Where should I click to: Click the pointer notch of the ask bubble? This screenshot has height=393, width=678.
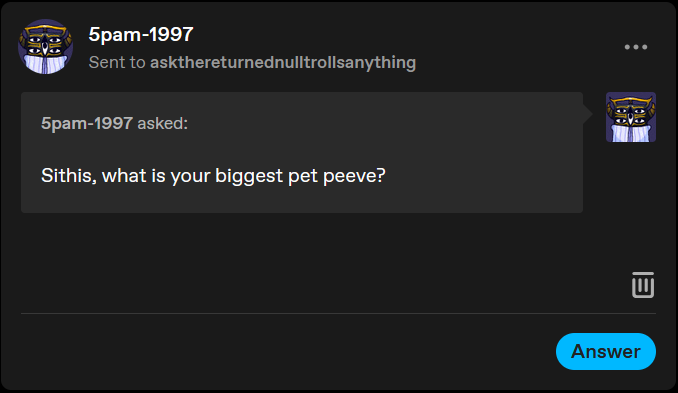tap(588, 114)
